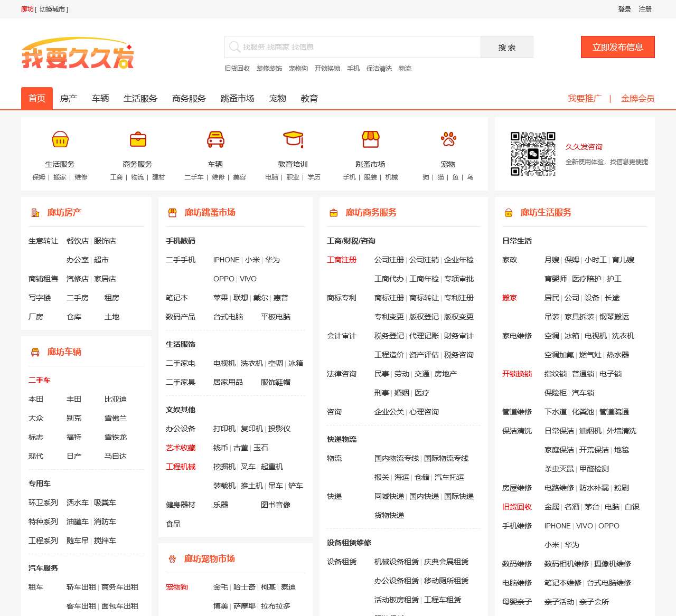Click the 保洁清洗 hot search keyword
The image size is (676, 616).
click(379, 69)
